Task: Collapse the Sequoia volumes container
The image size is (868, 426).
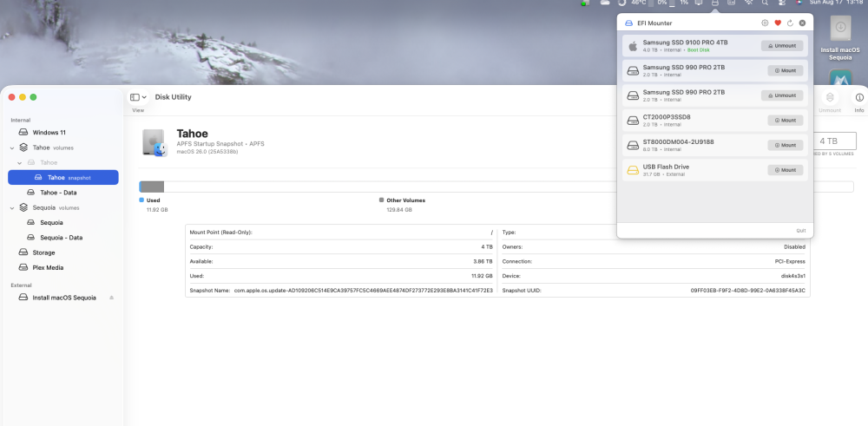Action: pyautogui.click(x=12, y=208)
